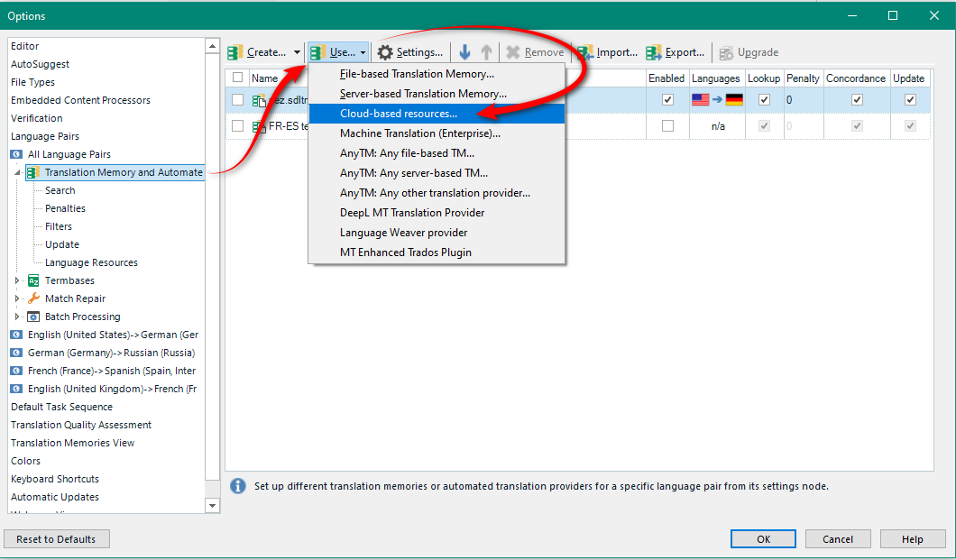
Task: Open Keyboard Shortcuts options category
Action: (55, 479)
